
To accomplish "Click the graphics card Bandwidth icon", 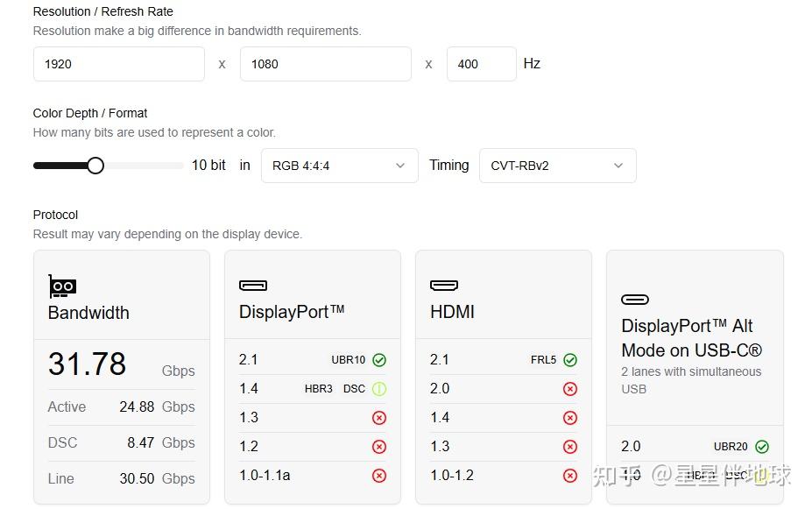I will [62, 286].
